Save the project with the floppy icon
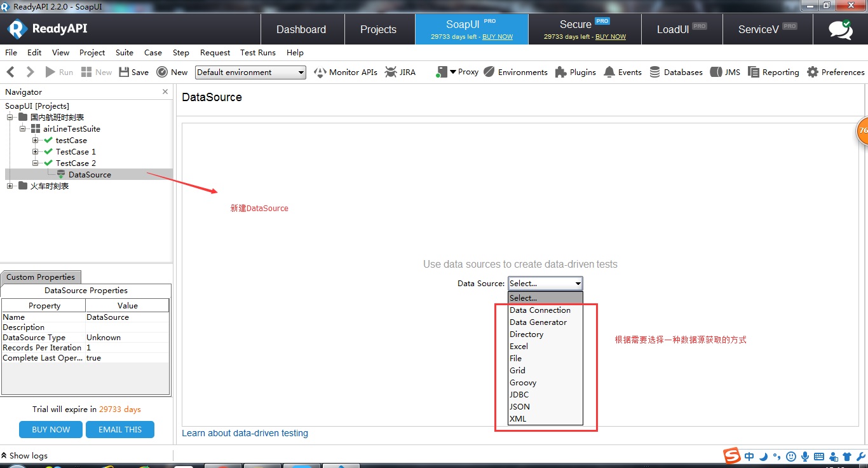This screenshot has height=468, width=868. click(124, 72)
